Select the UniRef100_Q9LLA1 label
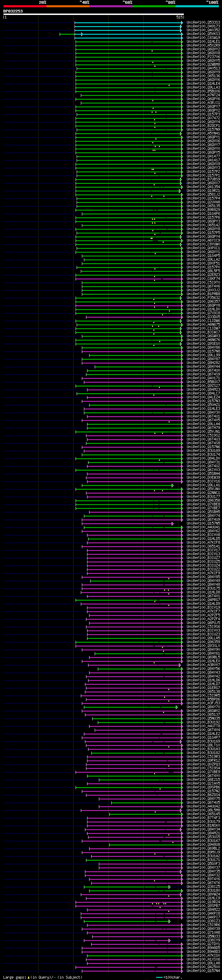The width and height of the screenshot is (222, 980). pos(203,485)
